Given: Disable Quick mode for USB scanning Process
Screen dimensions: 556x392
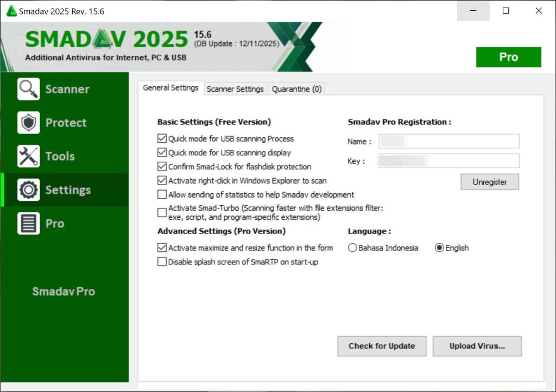Looking at the screenshot, I should pos(162,139).
